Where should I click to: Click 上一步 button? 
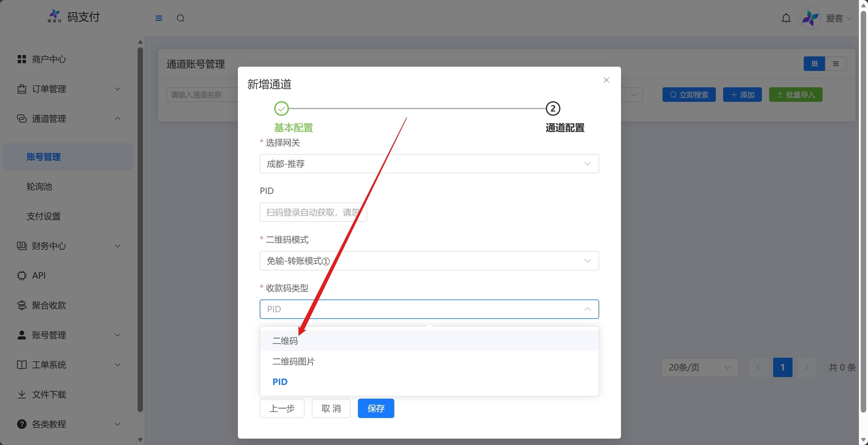[282, 408]
